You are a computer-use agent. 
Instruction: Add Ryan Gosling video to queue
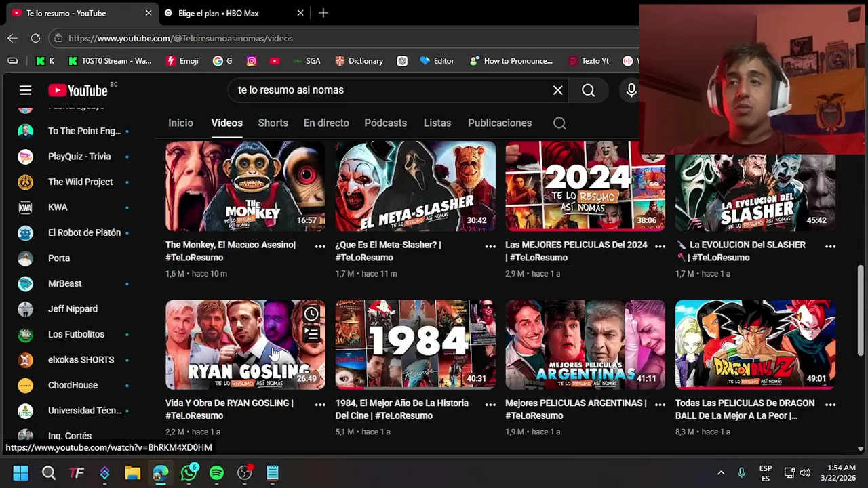point(311,334)
